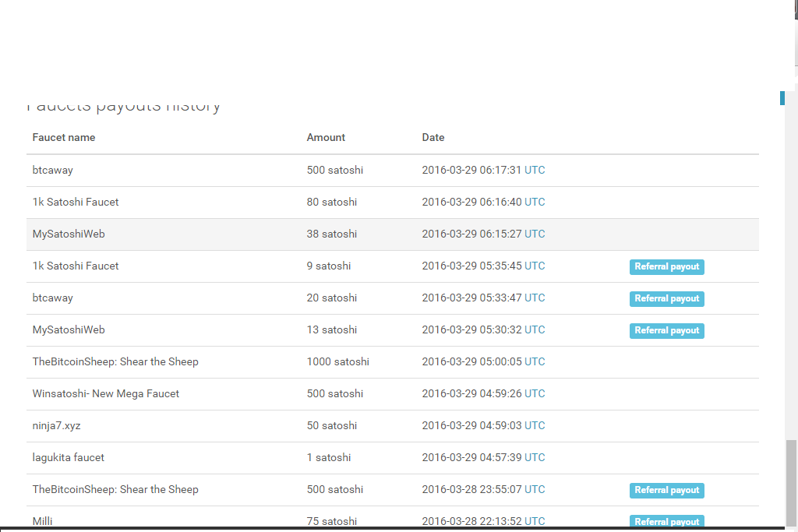Select the TheBitcoinSheep: Shear the Sheep 1000 satoshi entry
Viewport: 798px width, 532px height.
point(115,361)
